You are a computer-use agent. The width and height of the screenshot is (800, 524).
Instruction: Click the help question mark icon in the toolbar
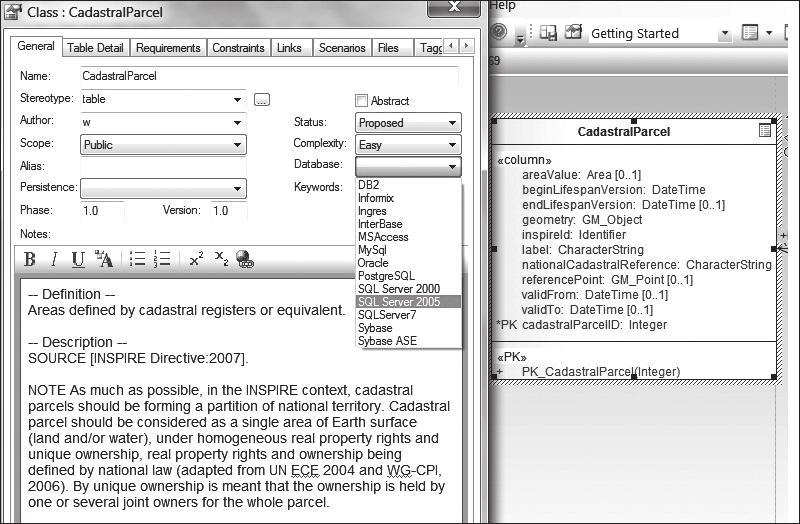[x=498, y=32]
